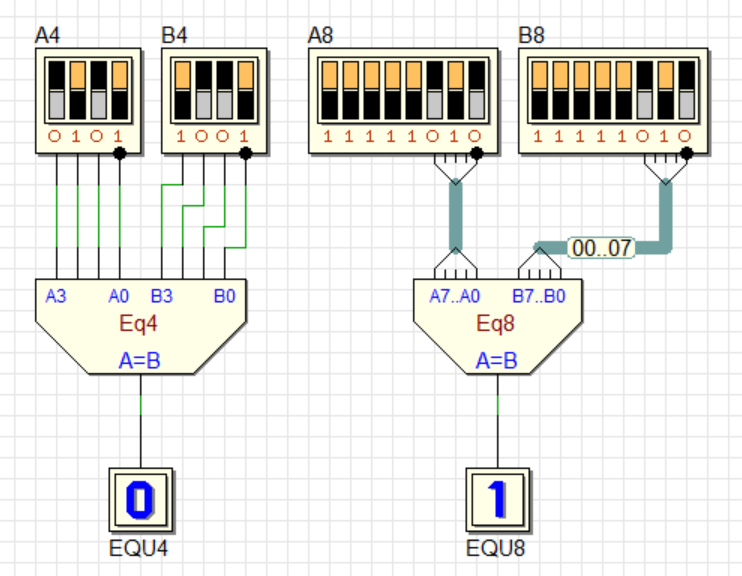Select the EQU4 output display showing 0
Viewport: 742px width, 576px height.
[141, 500]
